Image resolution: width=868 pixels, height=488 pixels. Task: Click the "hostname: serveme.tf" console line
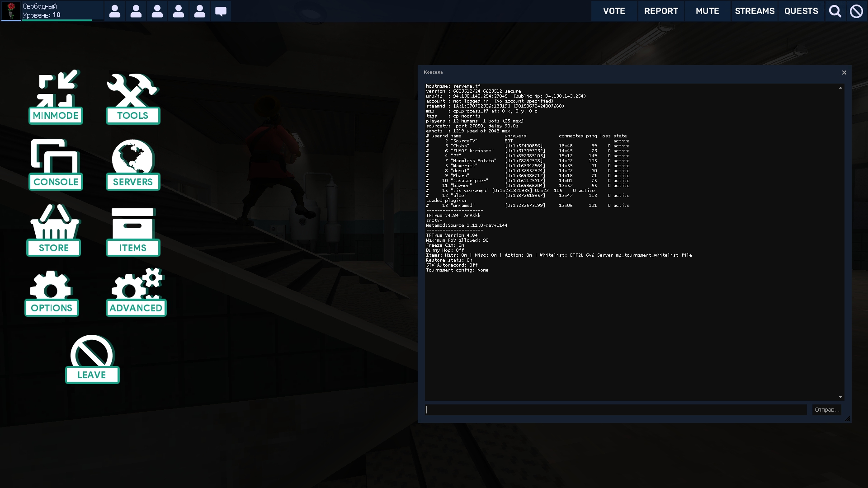point(453,86)
